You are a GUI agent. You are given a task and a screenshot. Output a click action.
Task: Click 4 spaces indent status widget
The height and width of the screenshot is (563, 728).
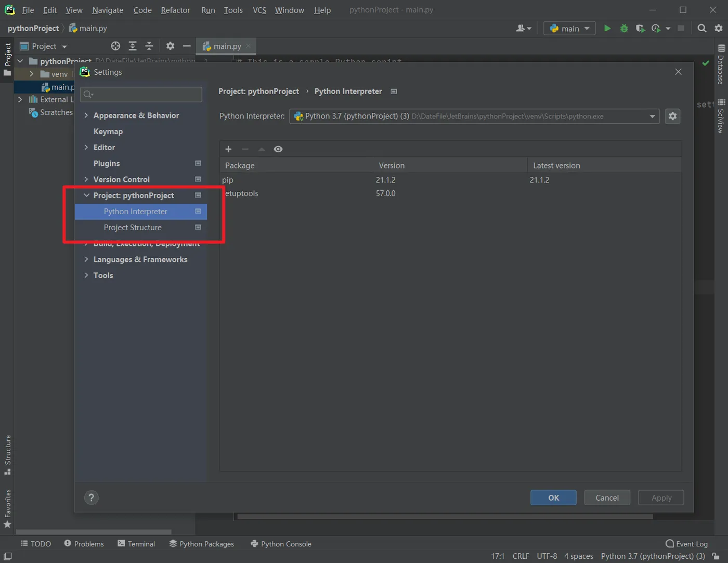579,556
